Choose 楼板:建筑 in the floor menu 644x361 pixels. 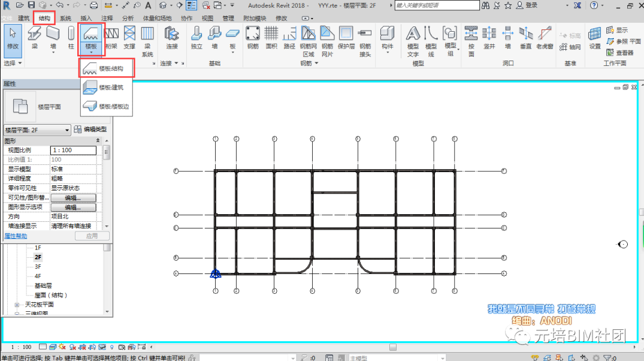(x=107, y=88)
